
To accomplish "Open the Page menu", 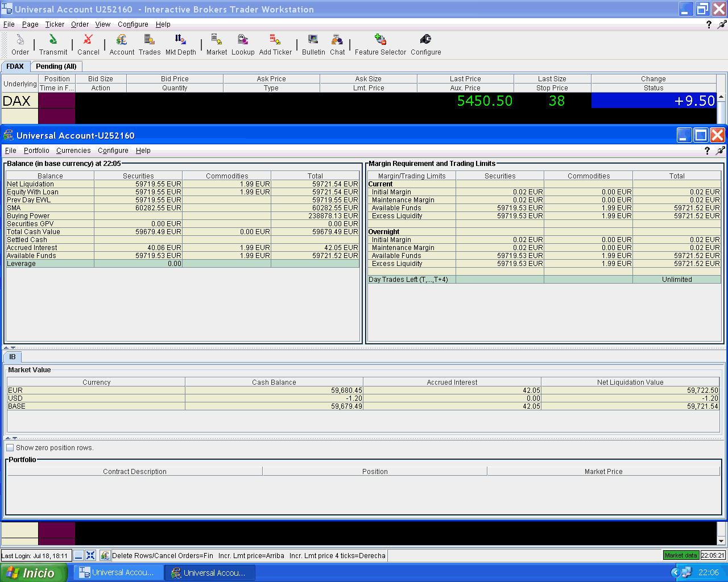I will pyautogui.click(x=30, y=24).
